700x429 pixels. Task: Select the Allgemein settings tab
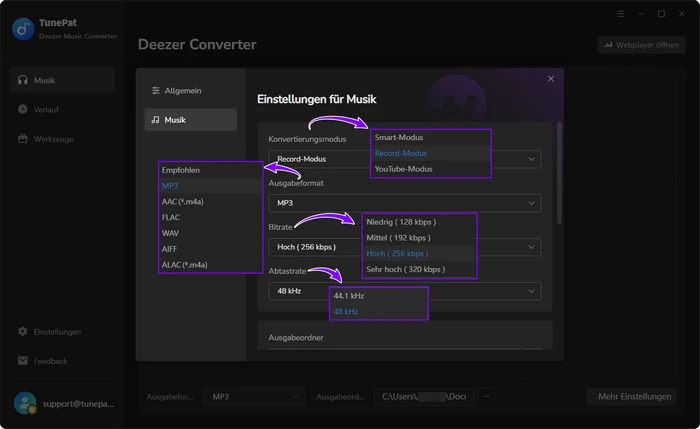(191, 91)
